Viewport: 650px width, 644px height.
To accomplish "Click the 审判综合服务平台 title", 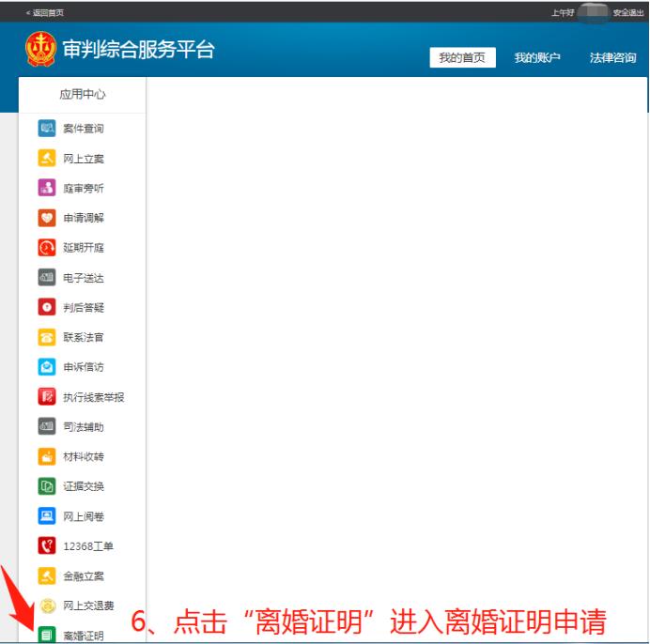I will (138, 50).
